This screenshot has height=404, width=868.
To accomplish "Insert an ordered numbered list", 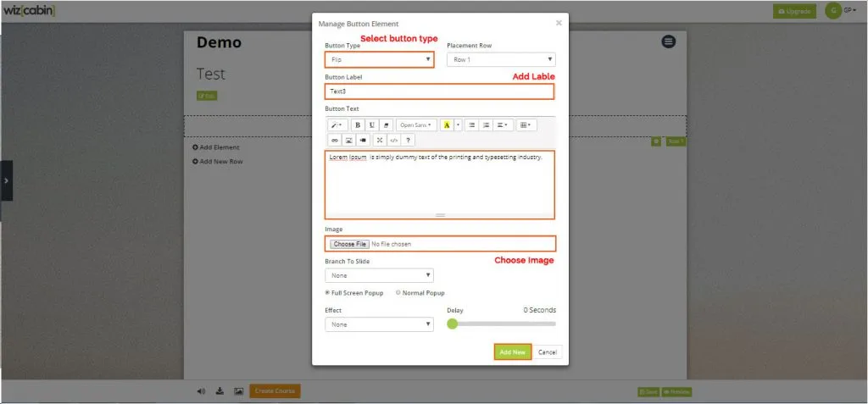I will pos(486,125).
